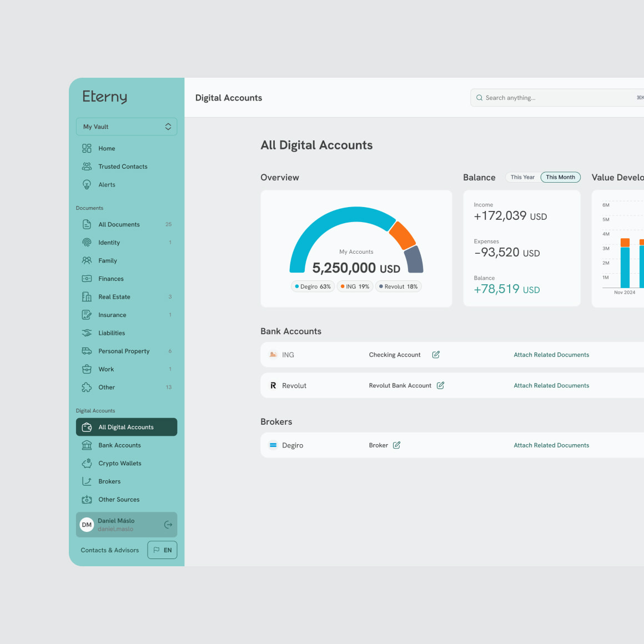The image size is (644, 644).
Task: Open Contacts & Advisors link
Action: [x=110, y=550]
